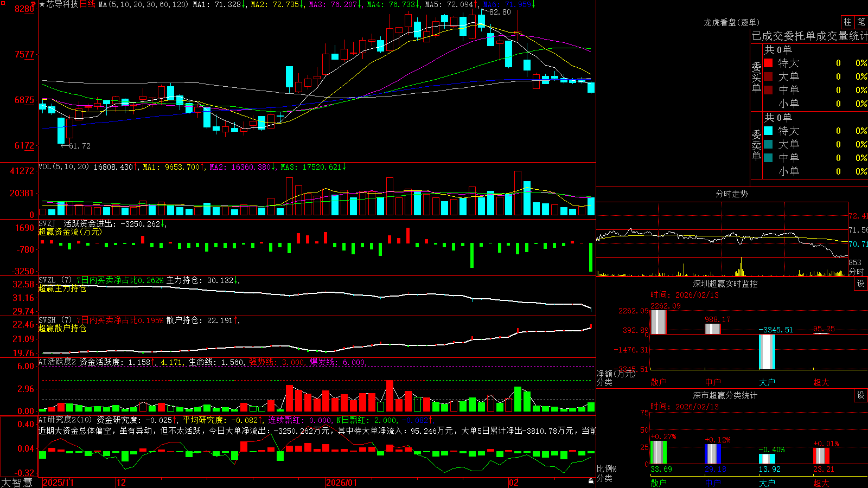Click the 芯导科技 stock name
The image size is (868, 488).
click(62, 4)
